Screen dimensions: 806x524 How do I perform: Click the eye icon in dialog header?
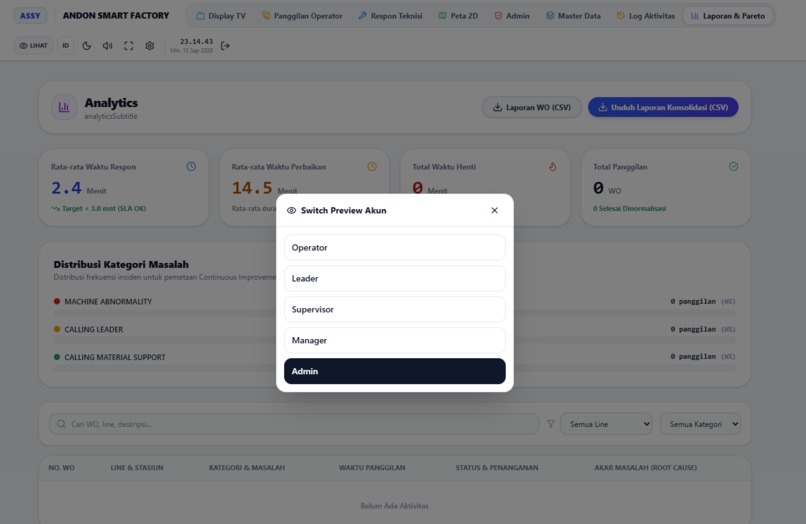click(291, 210)
